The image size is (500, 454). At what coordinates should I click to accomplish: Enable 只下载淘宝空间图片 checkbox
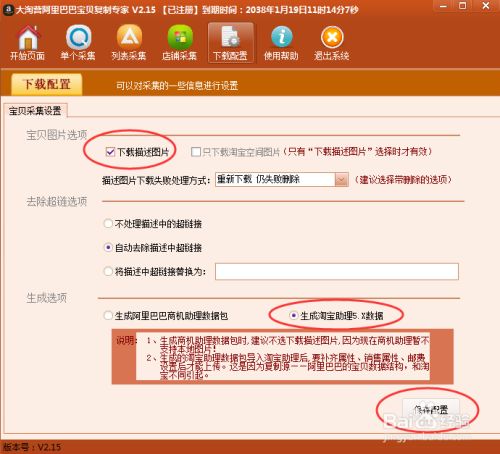[x=196, y=152]
